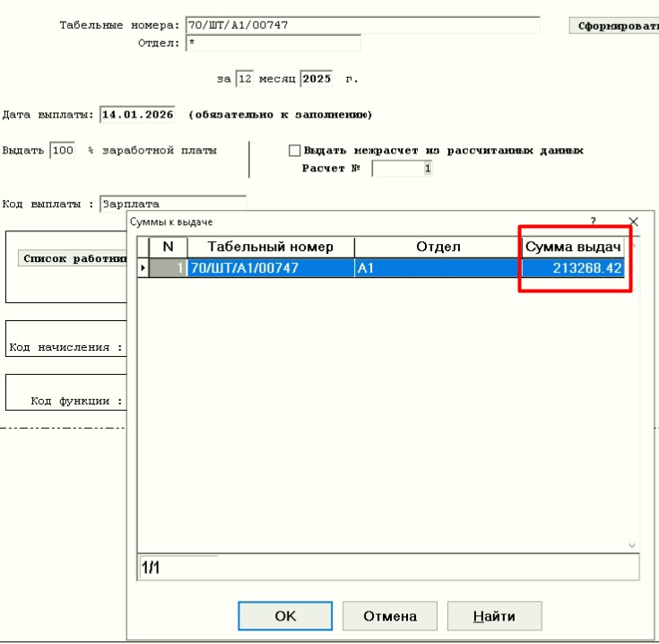Click the Табельные номера input field

(361, 25)
